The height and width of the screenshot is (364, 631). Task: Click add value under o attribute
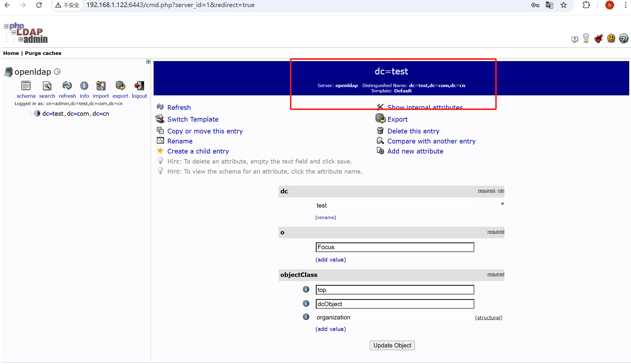coord(331,260)
